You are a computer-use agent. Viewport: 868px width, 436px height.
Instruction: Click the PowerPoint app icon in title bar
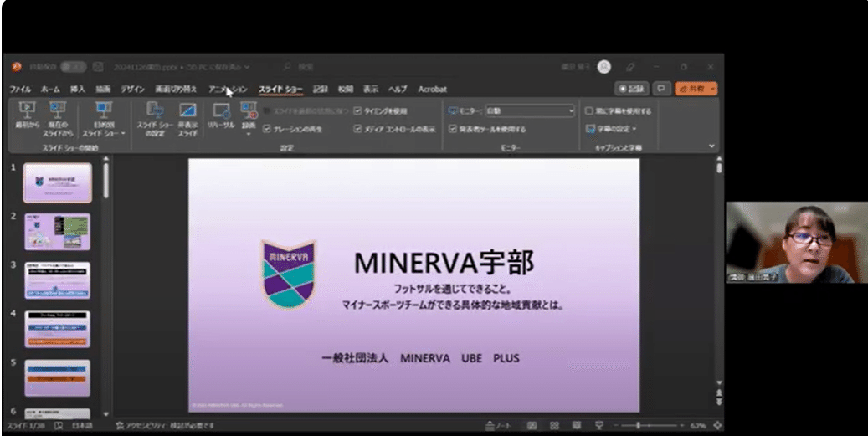[17, 67]
